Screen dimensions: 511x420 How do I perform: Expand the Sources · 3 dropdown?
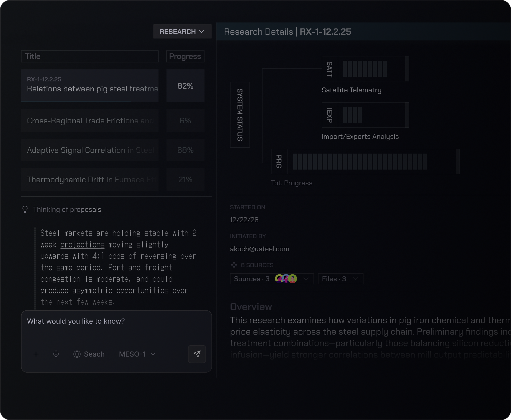[272, 279]
